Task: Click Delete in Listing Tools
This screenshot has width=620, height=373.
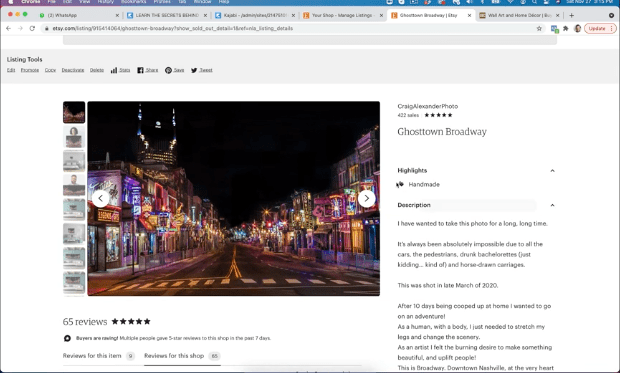Action: coord(96,70)
